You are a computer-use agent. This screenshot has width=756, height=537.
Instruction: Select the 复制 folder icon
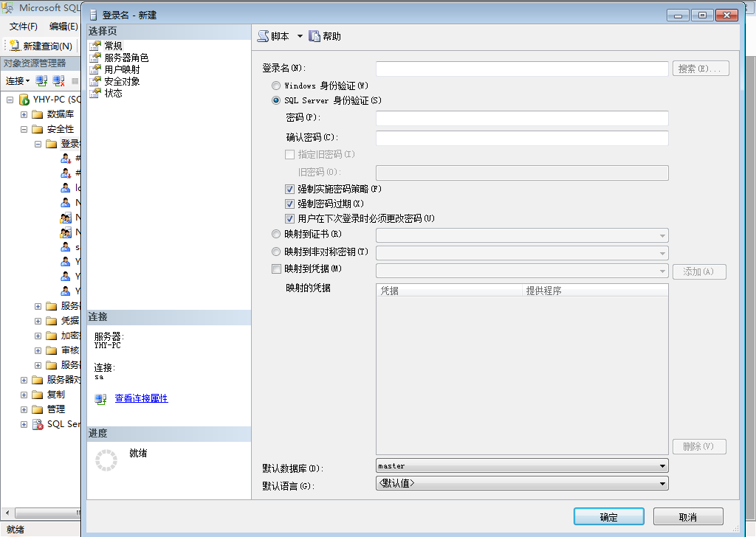point(37,395)
